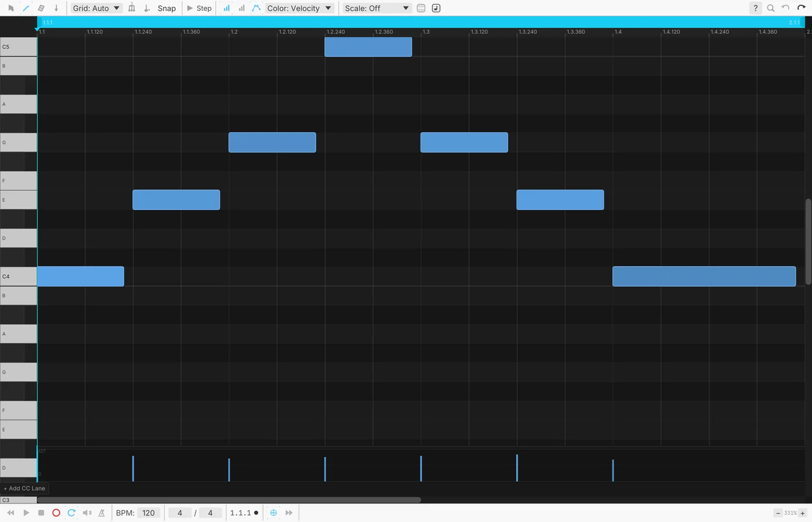Open help with the question mark

coord(755,8)
